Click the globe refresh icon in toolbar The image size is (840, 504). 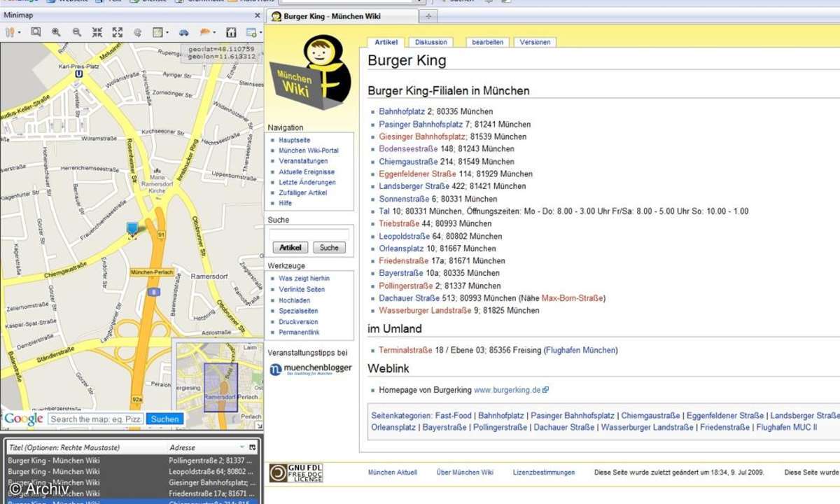(x=137, y=32)
